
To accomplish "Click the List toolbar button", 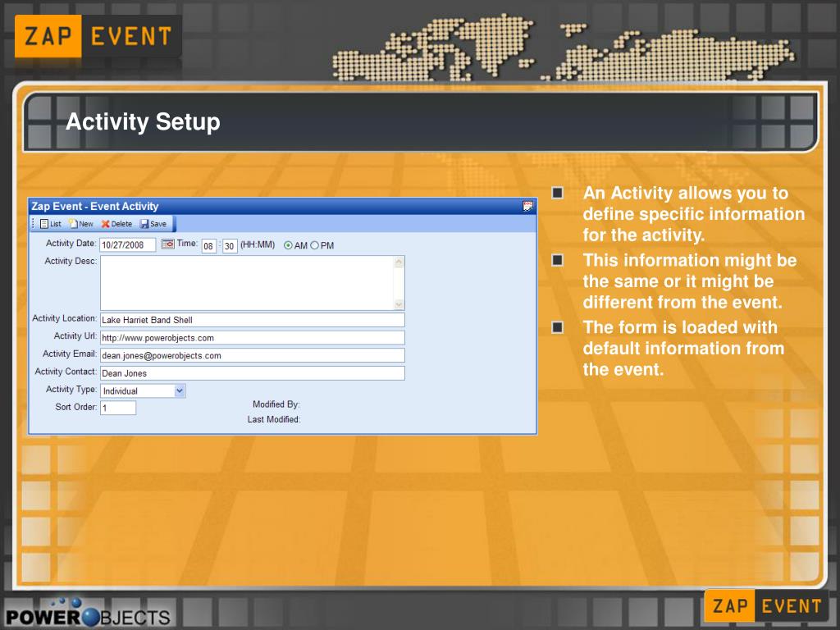I will (51, 224).
